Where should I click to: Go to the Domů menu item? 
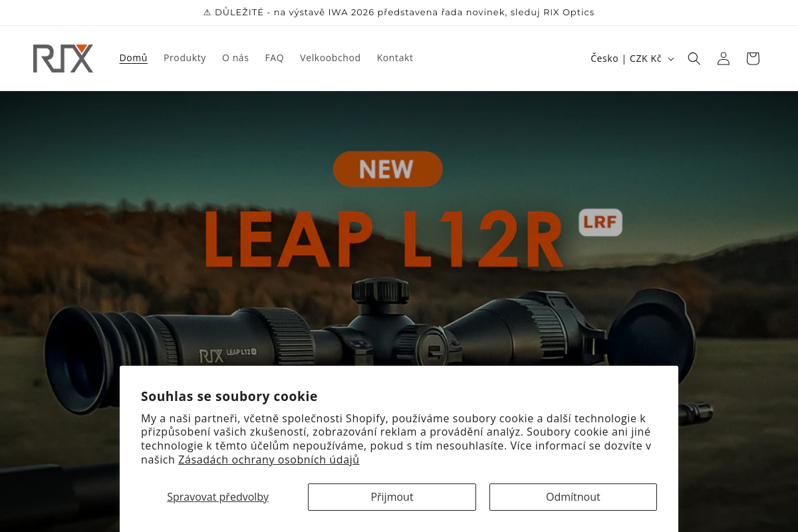(133, 58)
